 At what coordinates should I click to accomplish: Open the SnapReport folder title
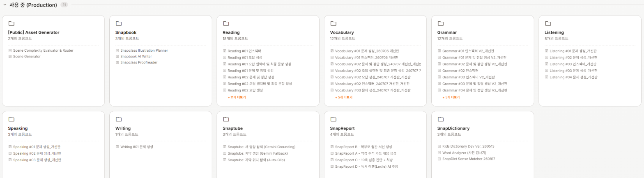[x=342, y=128]
